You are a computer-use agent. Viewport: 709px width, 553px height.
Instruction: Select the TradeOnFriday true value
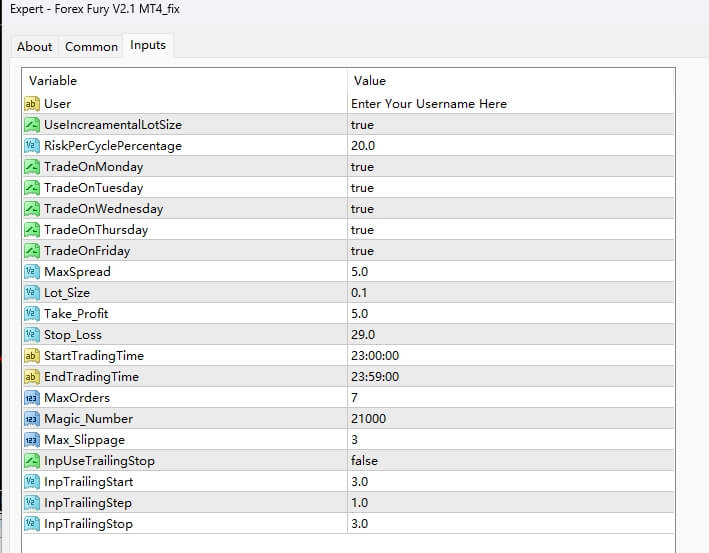362,251
